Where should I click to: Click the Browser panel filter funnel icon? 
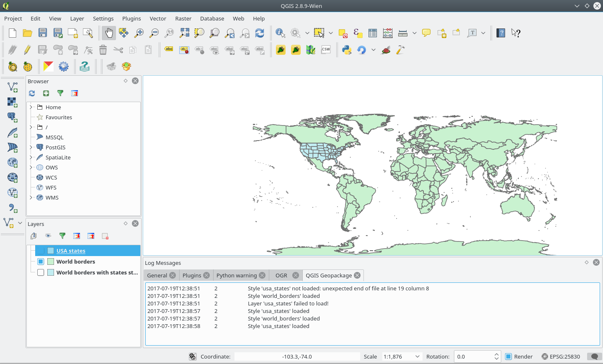60,93
